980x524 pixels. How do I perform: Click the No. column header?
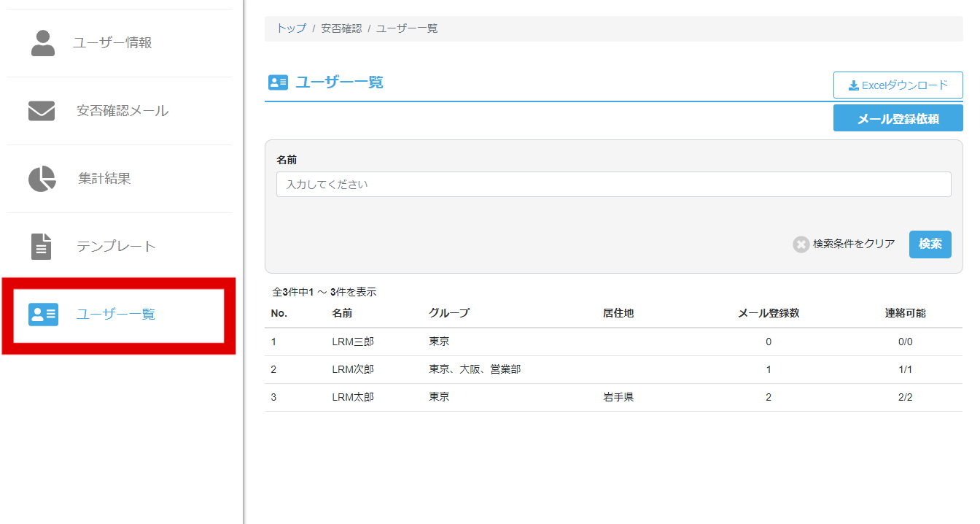(x=279, y=313)
